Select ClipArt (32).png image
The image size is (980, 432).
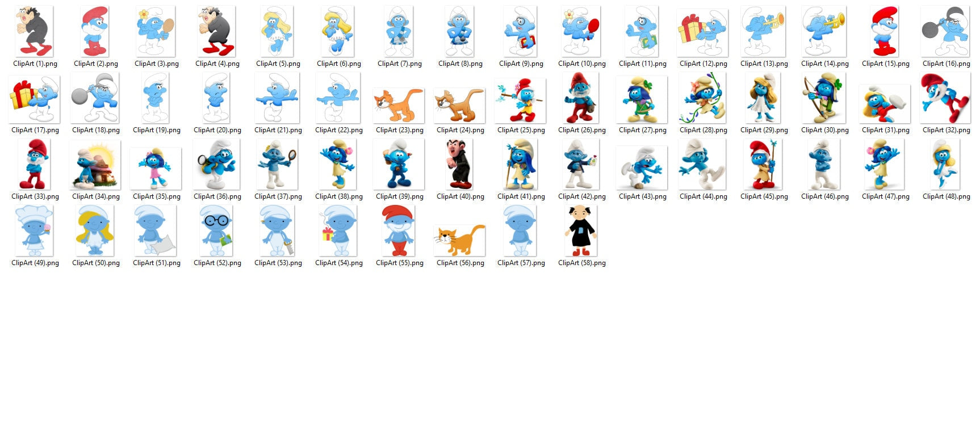coord(946,98)
